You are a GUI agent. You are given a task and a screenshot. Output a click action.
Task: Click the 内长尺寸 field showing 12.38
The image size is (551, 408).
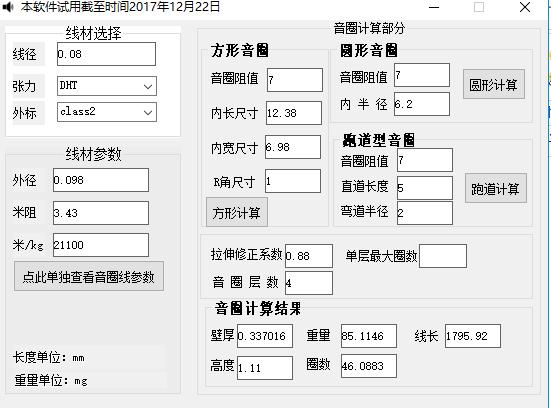294,113
